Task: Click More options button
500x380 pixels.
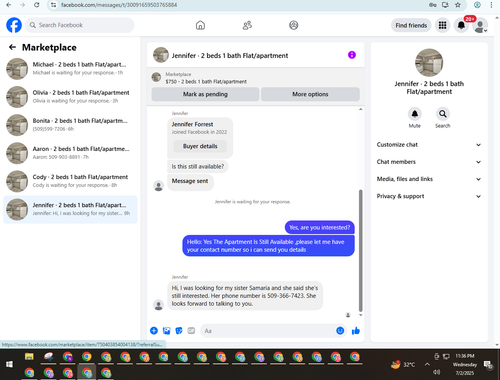Action: pos(310,94)
